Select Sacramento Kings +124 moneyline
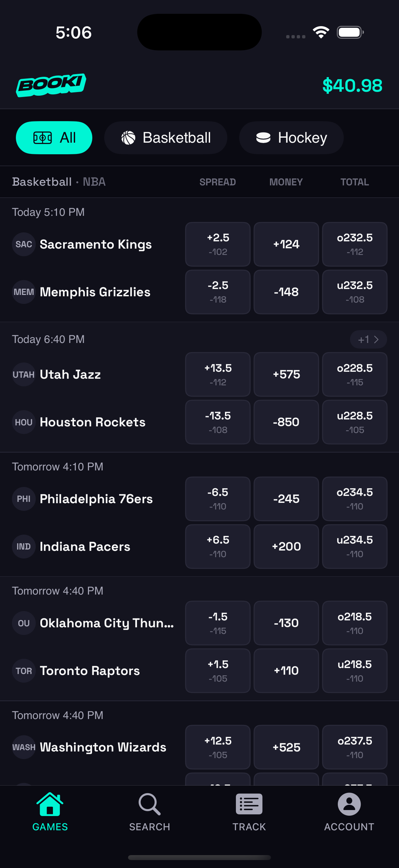This screenshot has width=399, height=868. coord(286,244)
